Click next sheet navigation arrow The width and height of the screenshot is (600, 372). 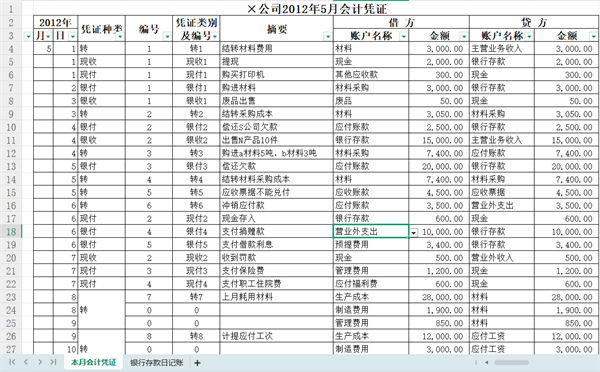click(39, 362)
